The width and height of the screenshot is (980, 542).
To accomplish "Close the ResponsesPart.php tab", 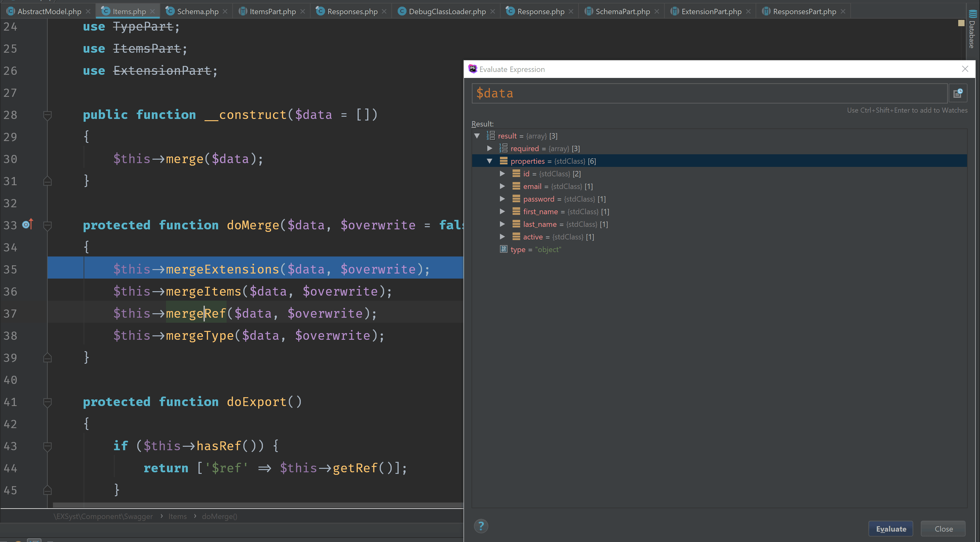I will (843, 11).
